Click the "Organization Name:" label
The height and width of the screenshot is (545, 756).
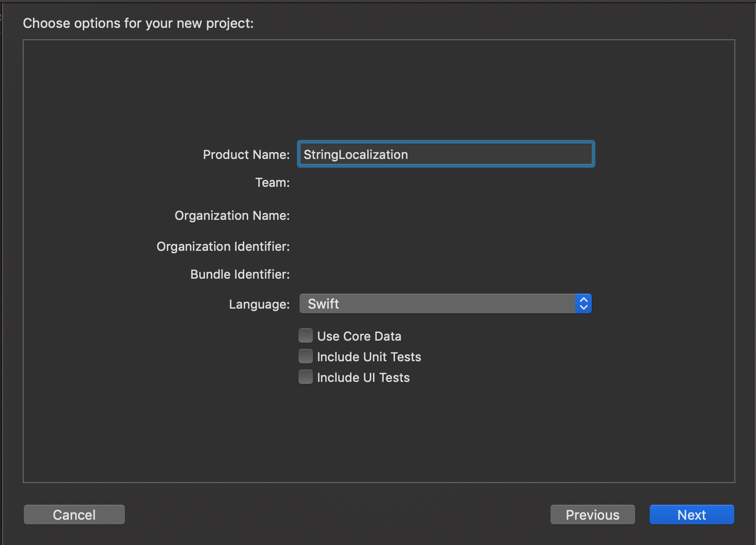(232, 216)
